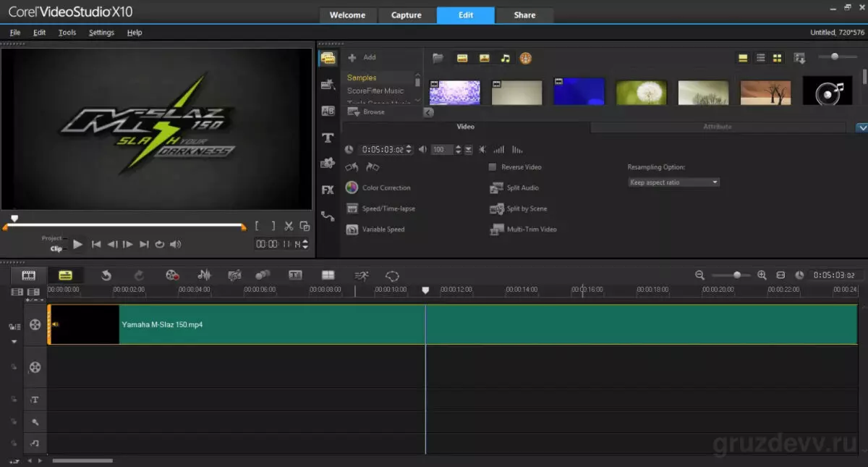Viewport: 868px width, 467px height.
Task: Click the undo arrow in timeline toolbar
Action: (106, 275)
